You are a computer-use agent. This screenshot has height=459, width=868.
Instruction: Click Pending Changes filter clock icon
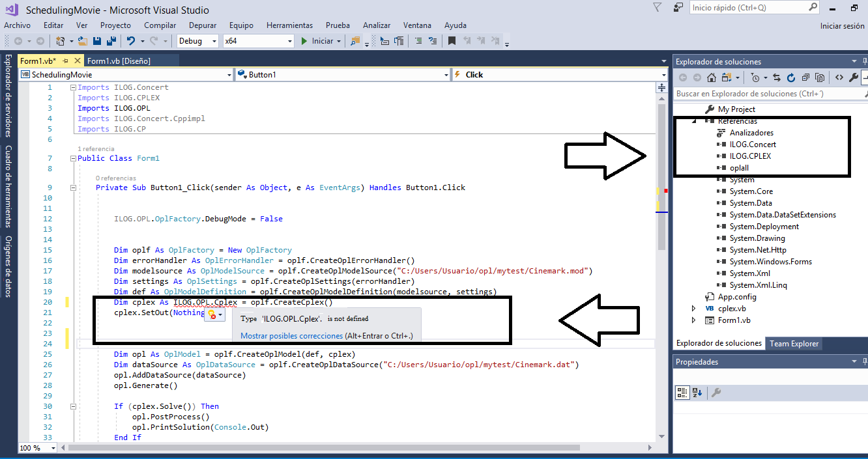coord(756,77)
